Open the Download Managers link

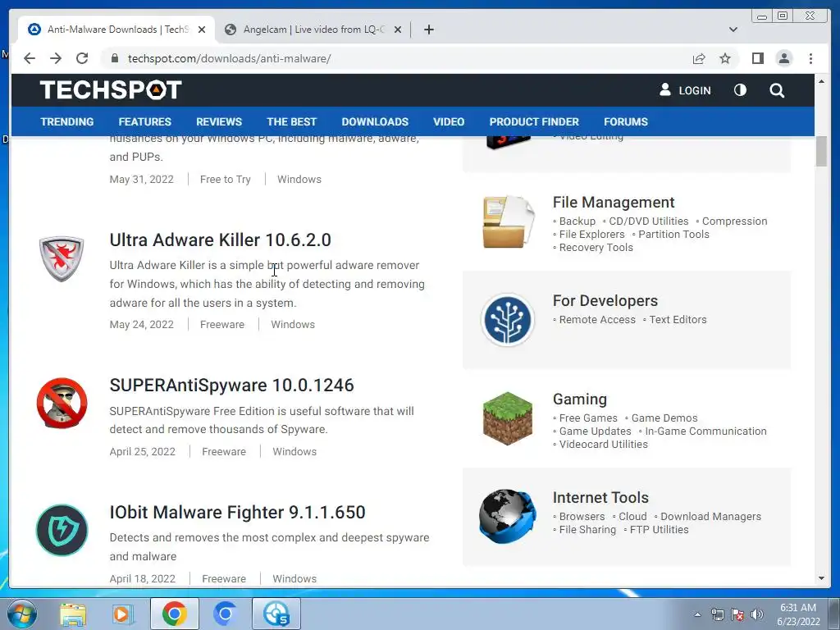click(x=710, y=517)
